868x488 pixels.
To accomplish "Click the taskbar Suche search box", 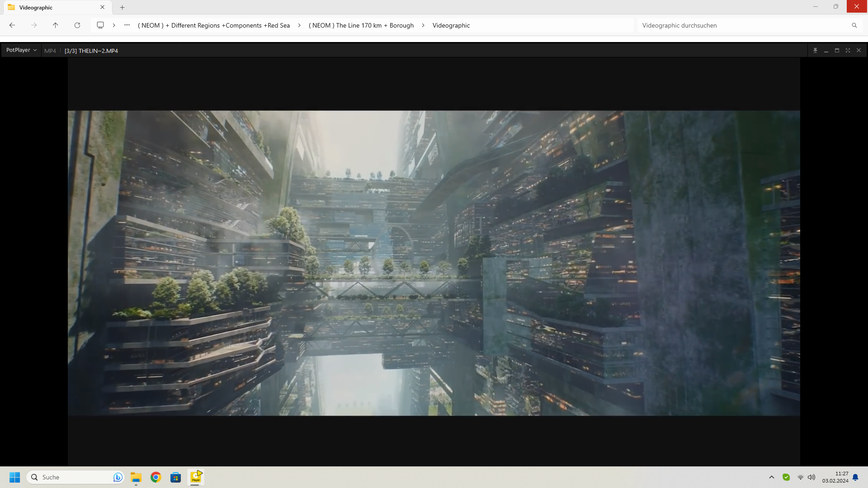I will click(x=75, y=477).
